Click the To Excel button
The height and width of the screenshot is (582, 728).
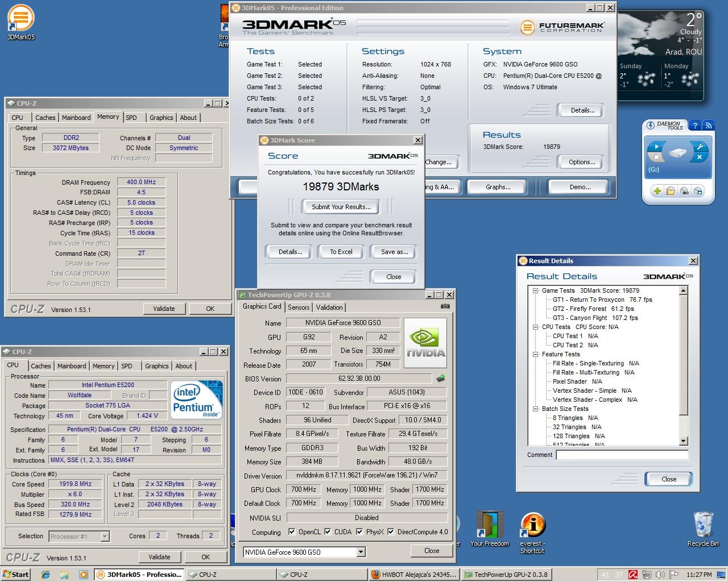(x=341, y=252)
